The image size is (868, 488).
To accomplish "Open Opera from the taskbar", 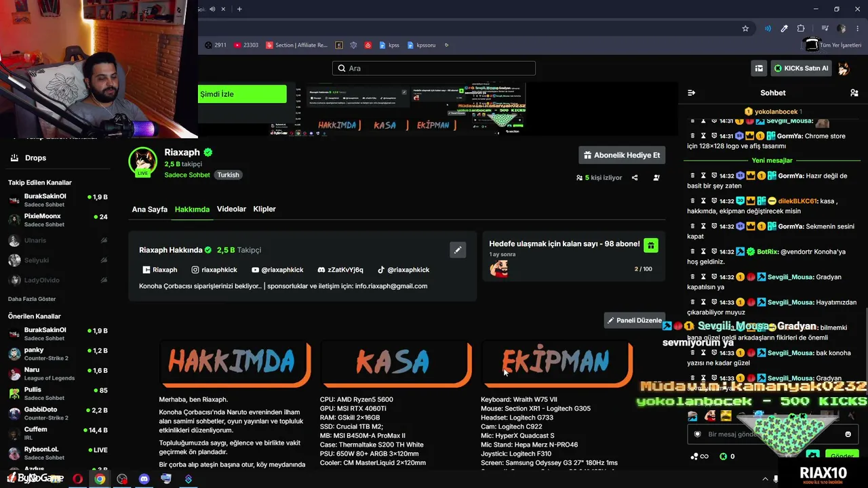I will pos(78,479).
